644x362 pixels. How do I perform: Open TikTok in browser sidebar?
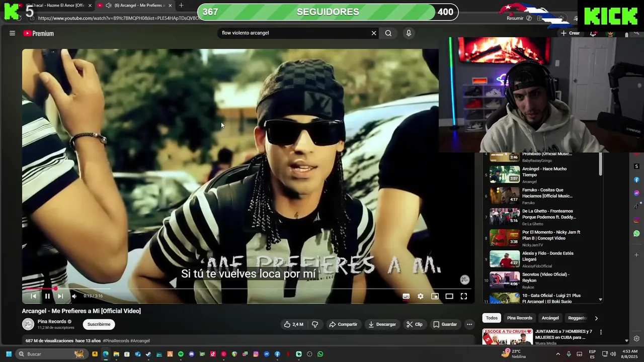coord(636,206)
